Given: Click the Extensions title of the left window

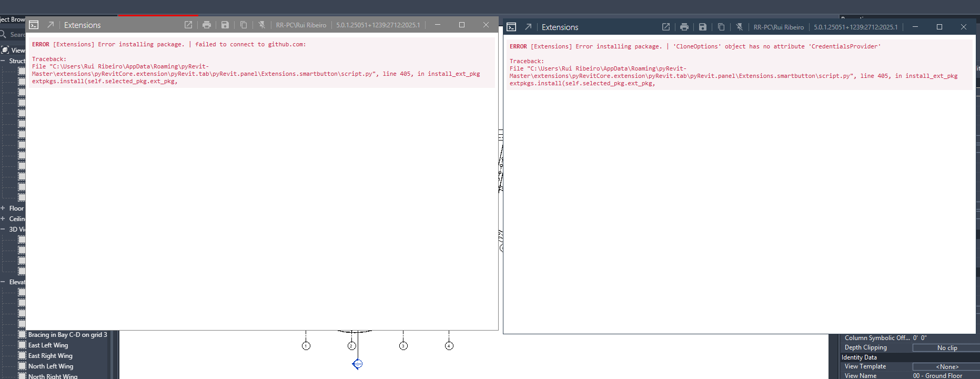Looking at the screenshot, I should tap(82, 25).
